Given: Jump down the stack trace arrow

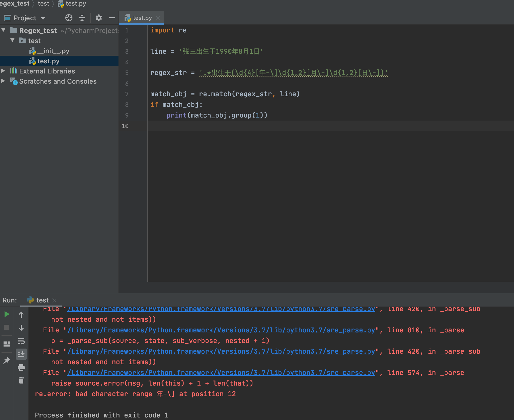Looking at the screenshot, I should point(21,328).
